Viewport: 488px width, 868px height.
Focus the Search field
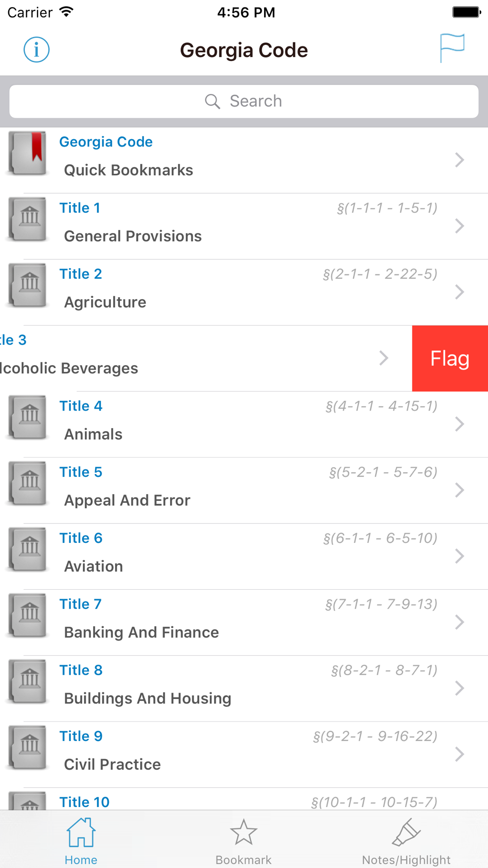click(x=244, y=101)
